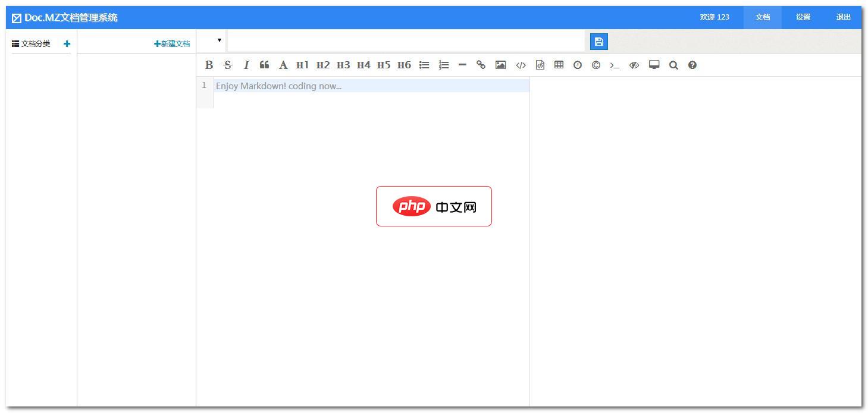This screenshot has height=413, width=868.
Task: Insert H2 heading
Action: point(322,65)
